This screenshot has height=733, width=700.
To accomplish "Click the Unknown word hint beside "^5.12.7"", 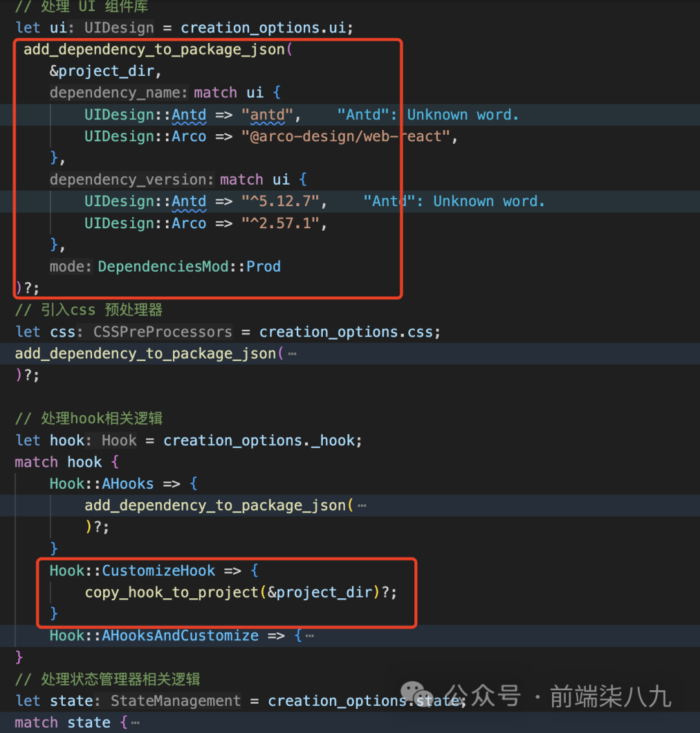I will pyautogui.click(x=454, y=202).
